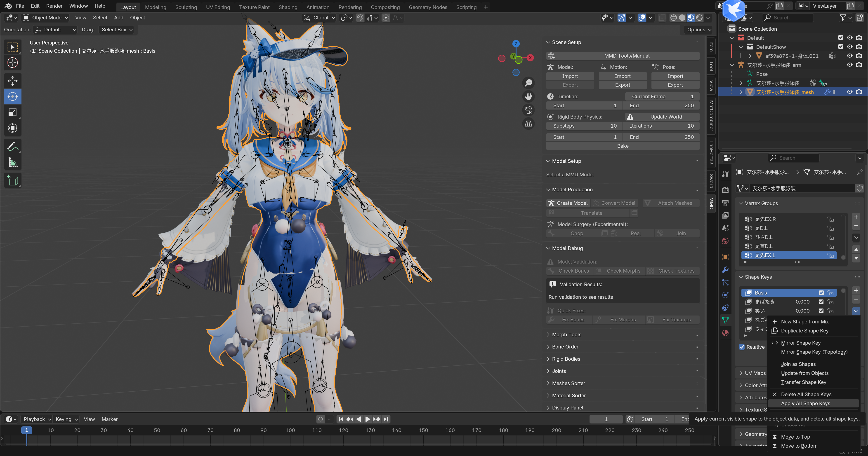Choose the Annotate tool

[12, 147]
